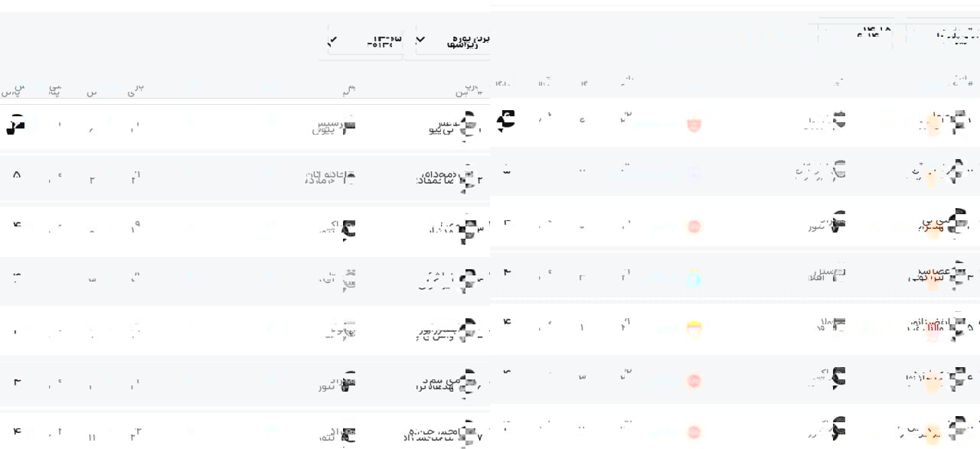The width and height of the screenshot is (980, 449).
Task: Click the rank 1 player avatar in the right table
Action: pyautogui.click(x=956, y=122)
